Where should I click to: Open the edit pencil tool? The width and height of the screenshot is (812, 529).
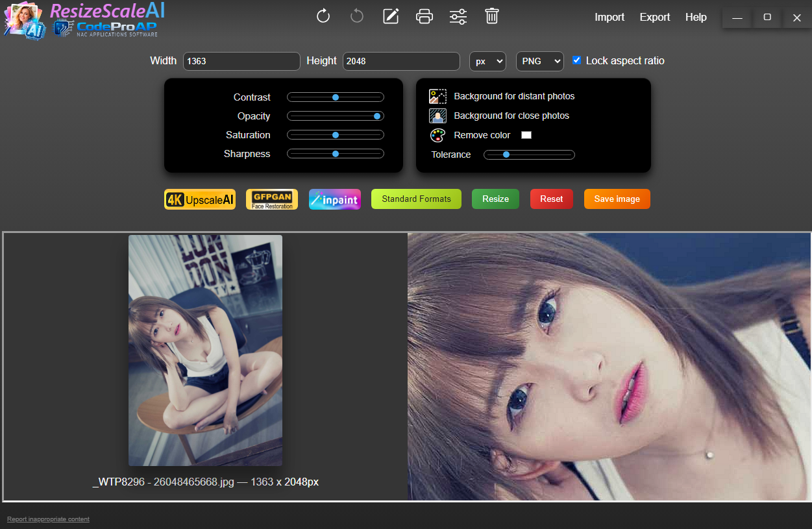(x=391, y=16)
